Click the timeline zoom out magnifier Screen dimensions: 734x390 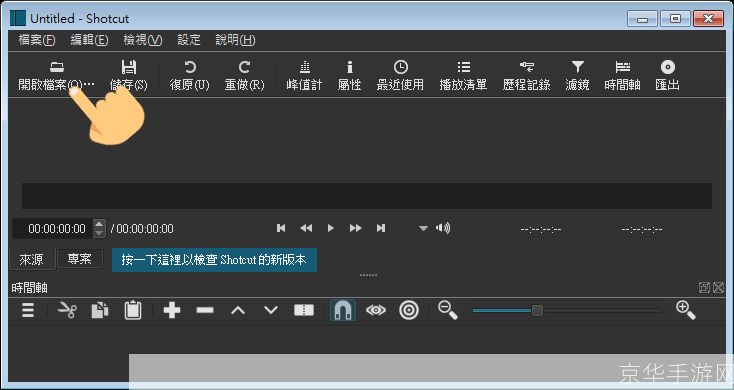click(448, 310)
